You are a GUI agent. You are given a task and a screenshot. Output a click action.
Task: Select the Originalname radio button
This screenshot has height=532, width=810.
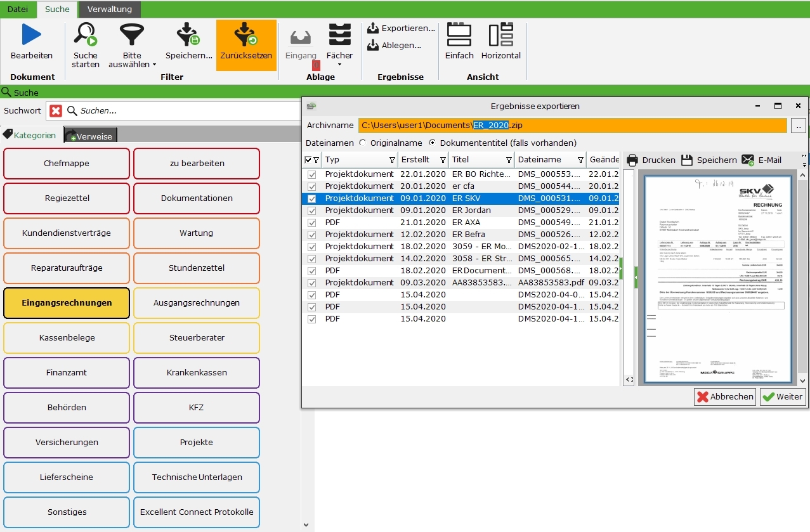363,143
